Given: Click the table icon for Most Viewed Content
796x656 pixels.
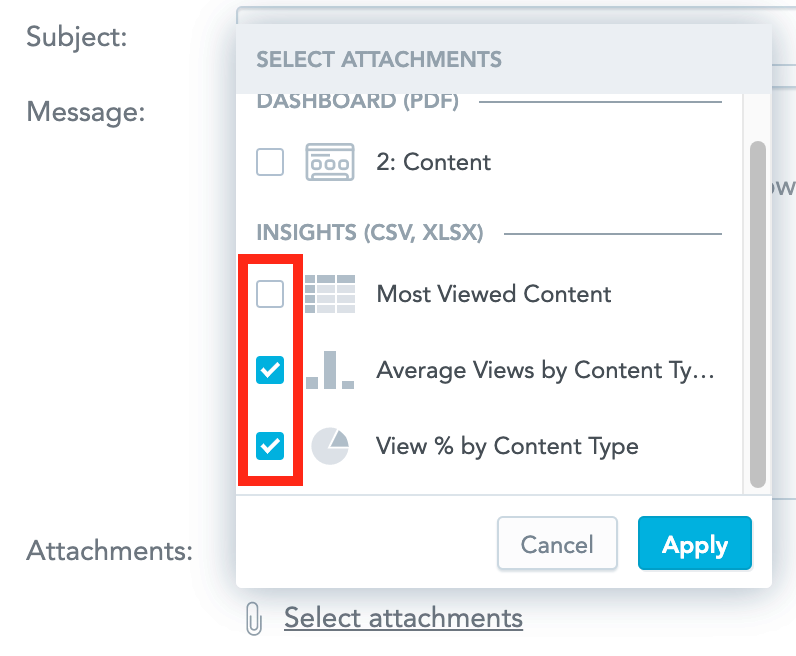Looking at the screenshot, I should coord(330,294).
